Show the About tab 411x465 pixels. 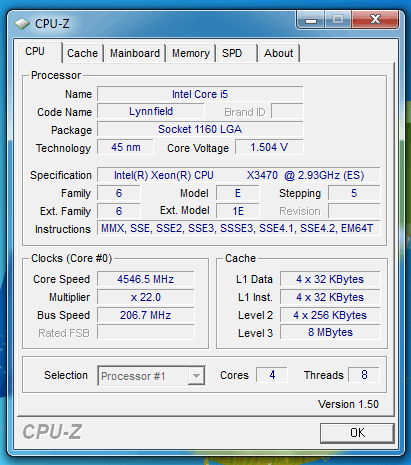coord(279,53)
